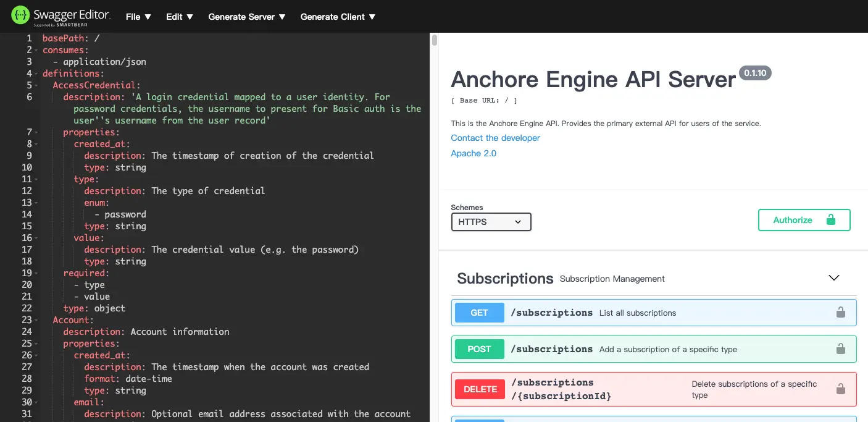
Task: Click the padlock icon on GET /subscriptions row
Action: [841, 312]
